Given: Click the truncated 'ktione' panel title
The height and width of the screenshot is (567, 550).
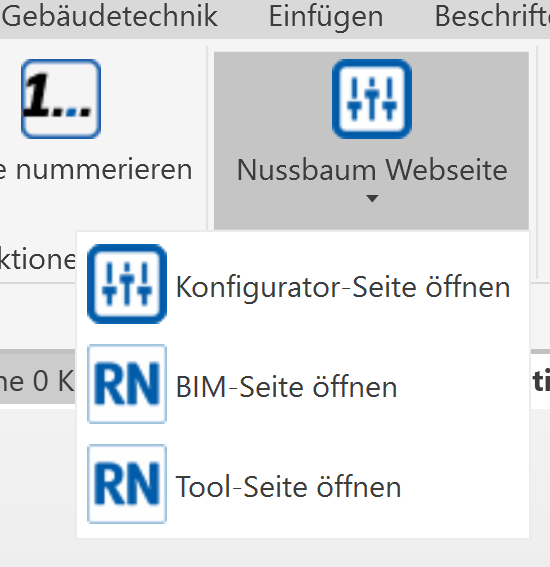Looking at the screenshot, I should pos(38,259).
